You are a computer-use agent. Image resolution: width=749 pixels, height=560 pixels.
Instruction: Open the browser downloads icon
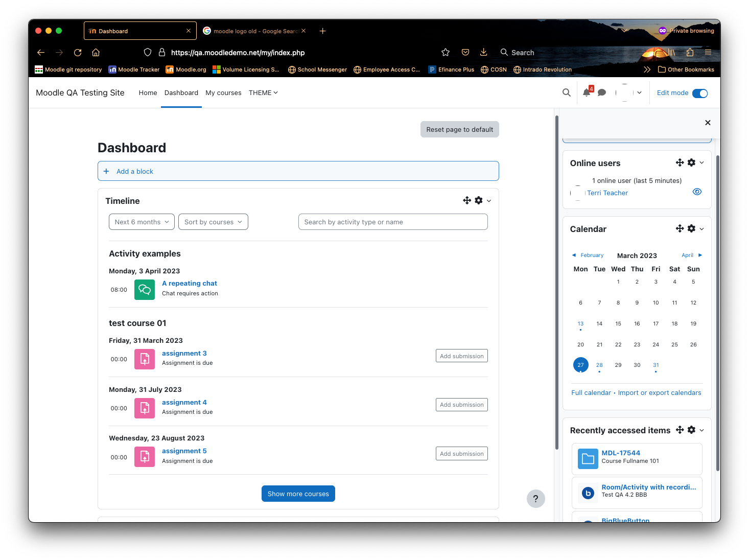coord(483,53)
